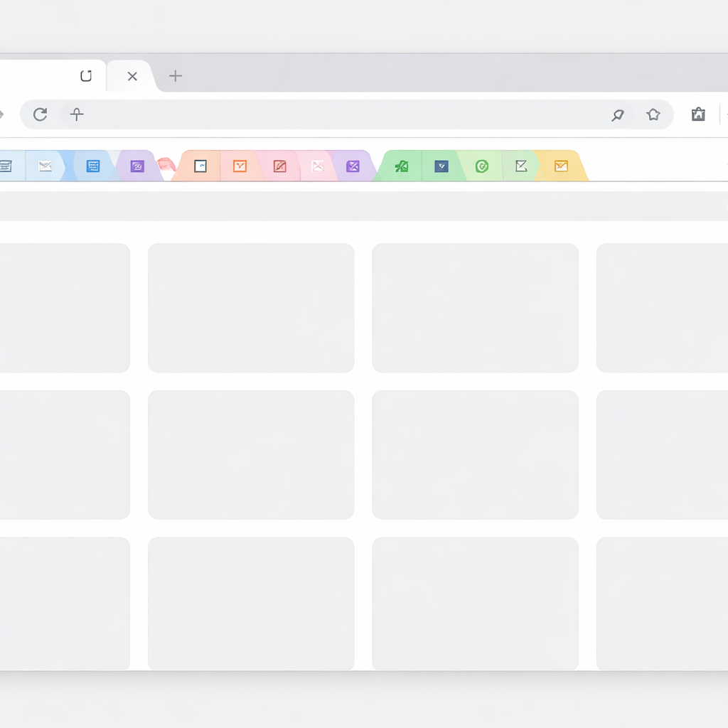Open the extensions icon right of address bar

pyautogui.click(x=698, y=114)
